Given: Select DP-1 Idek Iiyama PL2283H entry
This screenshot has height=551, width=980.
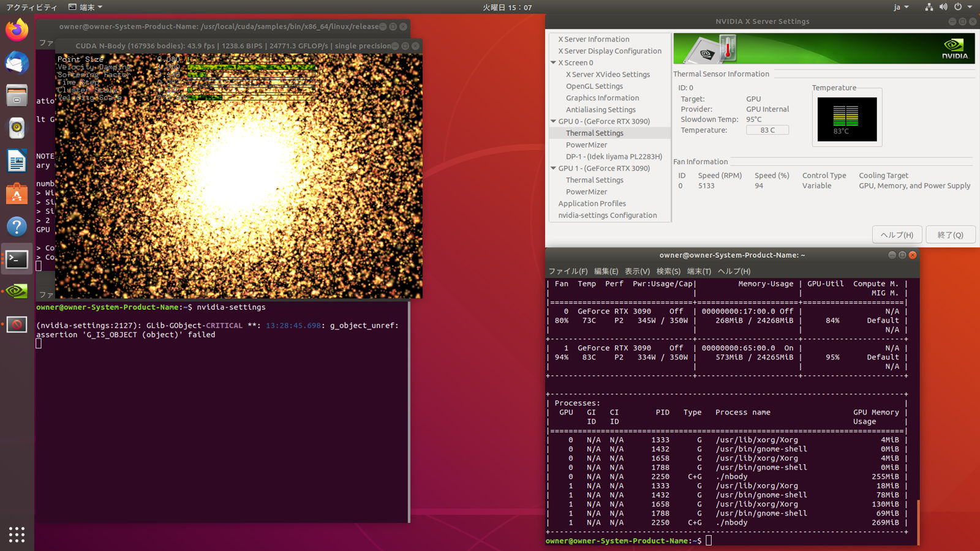Looking at the screenshot, I should click(x=614, y=157).
